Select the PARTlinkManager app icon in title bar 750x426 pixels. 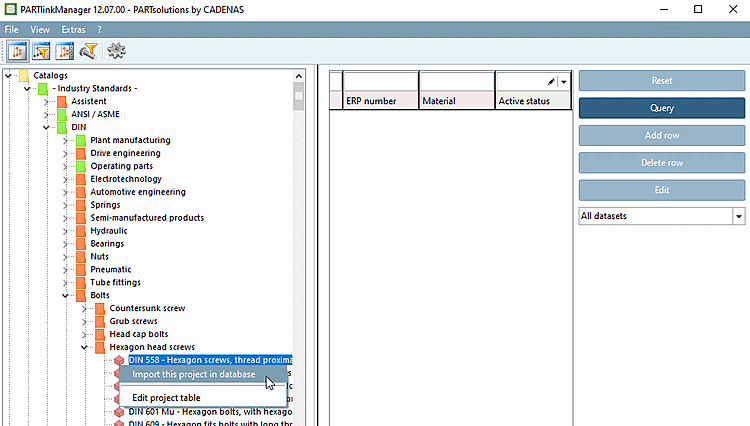click(x=10, y=9)
